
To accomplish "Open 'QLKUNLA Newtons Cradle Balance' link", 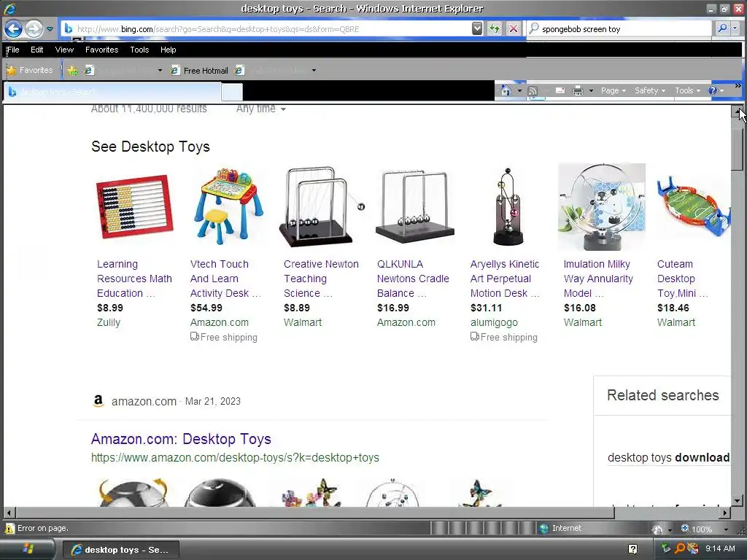I will [413, 279].
